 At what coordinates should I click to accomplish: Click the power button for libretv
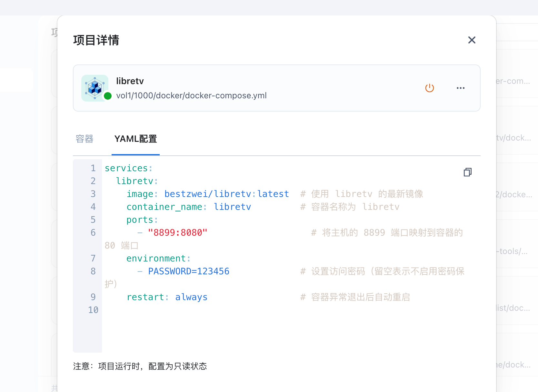[429, 88]
